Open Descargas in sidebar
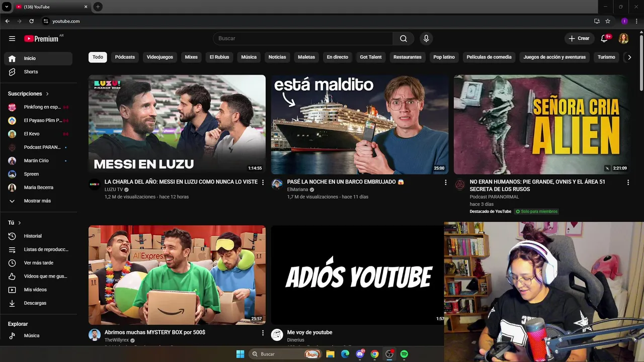Screen dimensions: 644x362 pyautogui.click(x=38, y=303)
